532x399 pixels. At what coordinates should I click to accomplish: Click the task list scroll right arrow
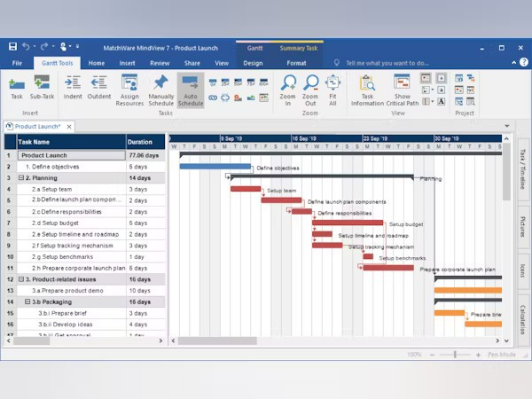coord(160,340)
